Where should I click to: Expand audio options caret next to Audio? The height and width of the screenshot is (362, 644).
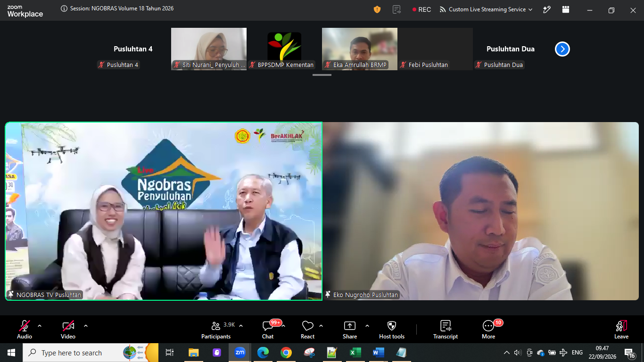(x=40, y=326)
